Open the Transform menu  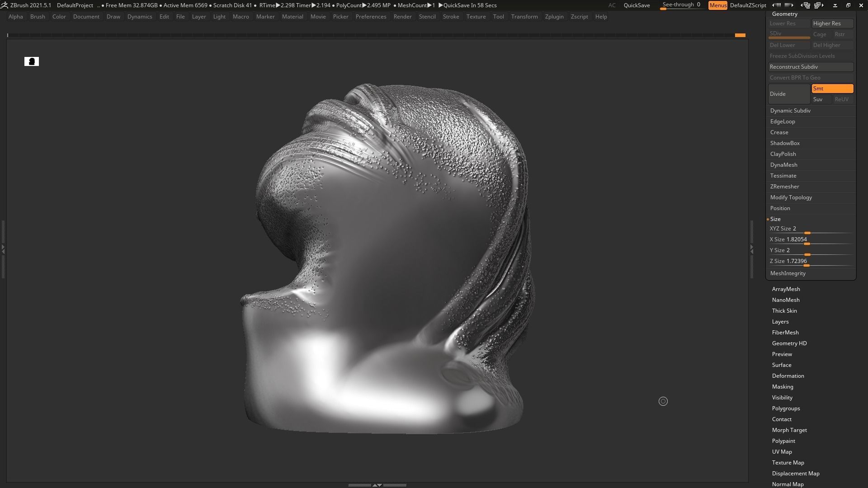click(x=524, y=17)
